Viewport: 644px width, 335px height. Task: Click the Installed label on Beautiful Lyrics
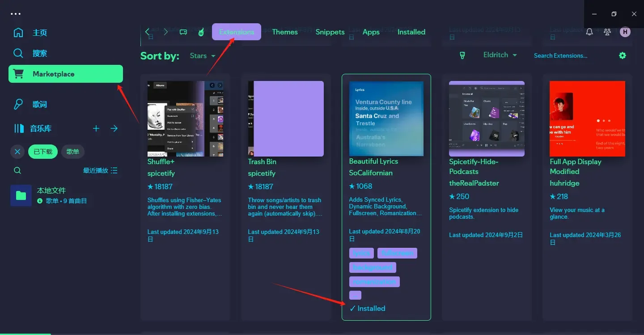367,308
